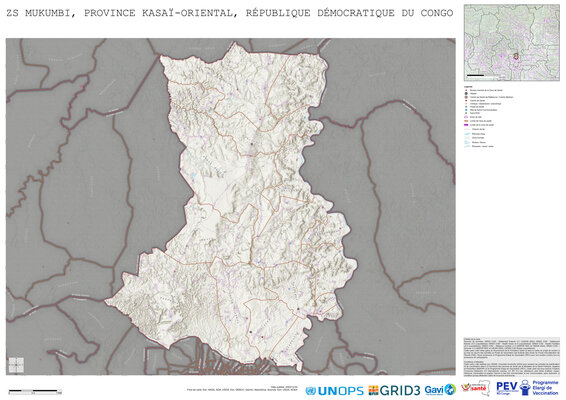Screen dimensions: 566x400
Task: Click the red marker in inset map
Action: point(516,57)
